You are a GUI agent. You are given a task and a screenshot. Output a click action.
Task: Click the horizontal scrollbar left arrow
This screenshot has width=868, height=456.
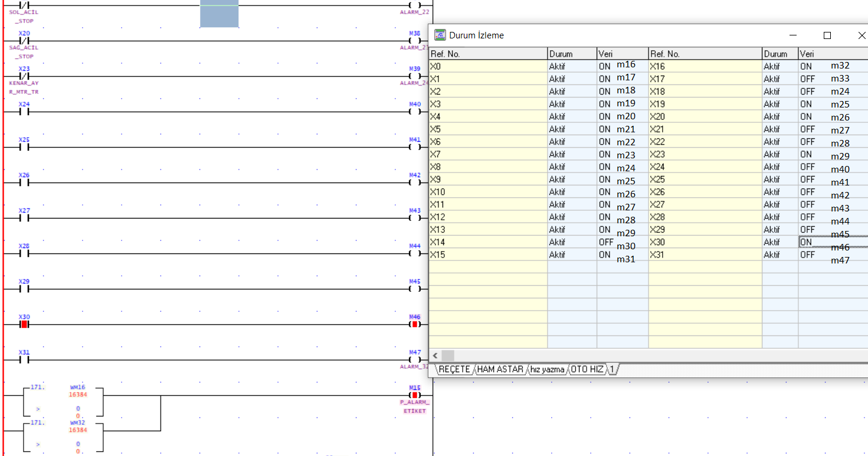point(434,356)
